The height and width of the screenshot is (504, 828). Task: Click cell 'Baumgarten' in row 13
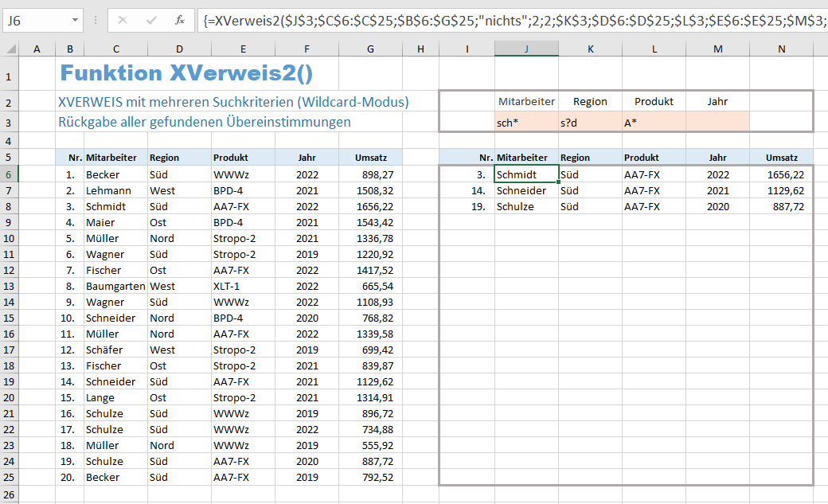point(115,286)
